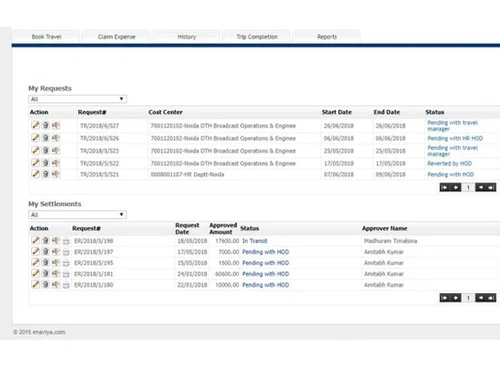Viewport: 500px width, 375px height.
Task: Delete request TR/2018/5/521 via trash icon
Action: tap(46, 174)
